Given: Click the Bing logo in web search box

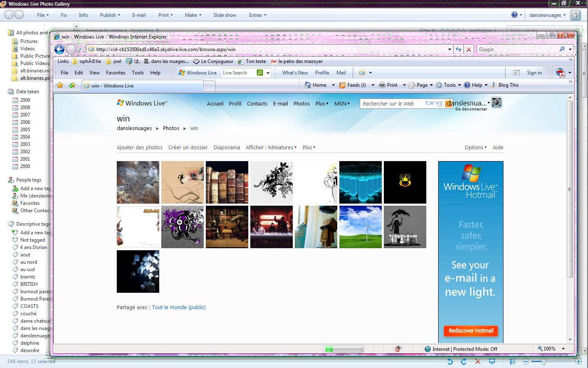Looking at the screenshot, I should point(434,103).
